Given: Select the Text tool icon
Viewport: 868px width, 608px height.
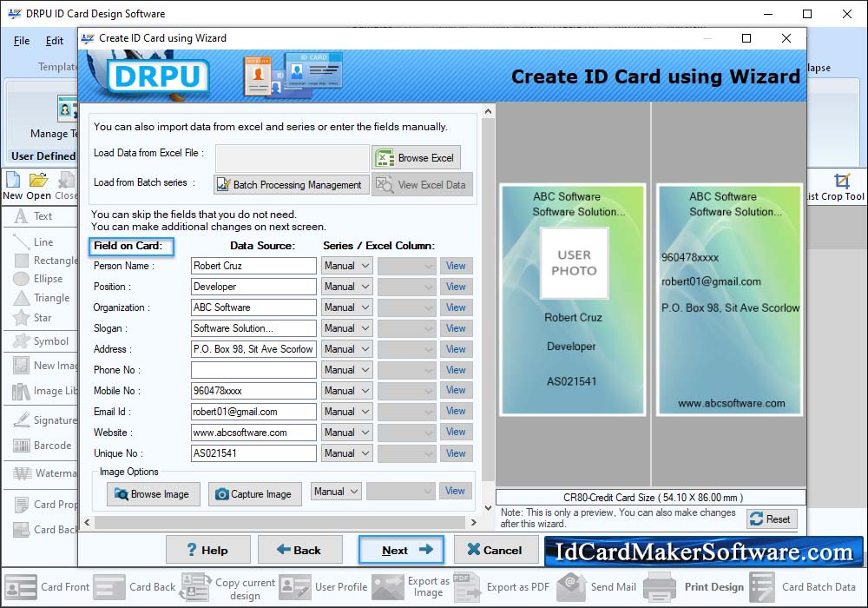Looking at the screenshot, I should 21,216.
